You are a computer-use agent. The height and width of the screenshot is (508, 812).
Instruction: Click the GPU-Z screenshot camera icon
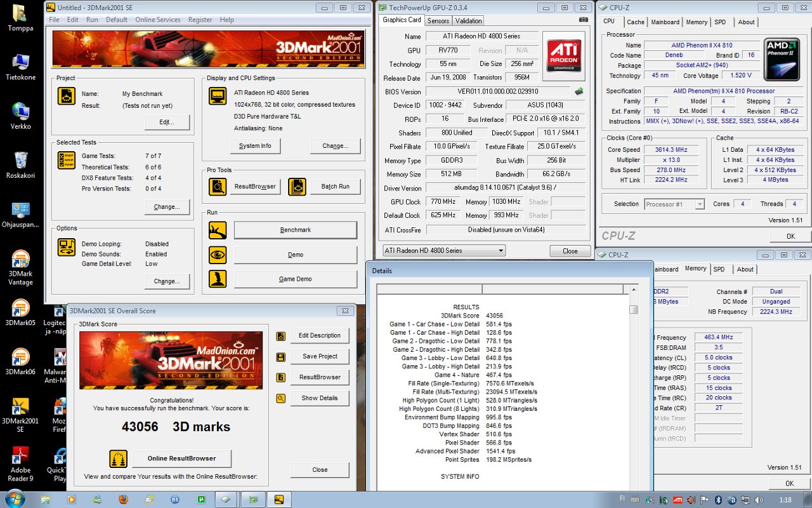click(584, 20)
